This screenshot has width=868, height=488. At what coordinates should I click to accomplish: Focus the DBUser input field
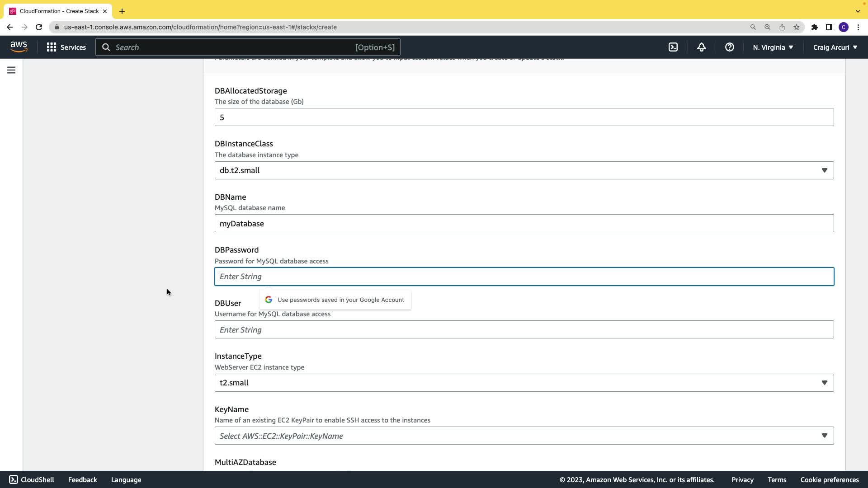click(524, 329)
